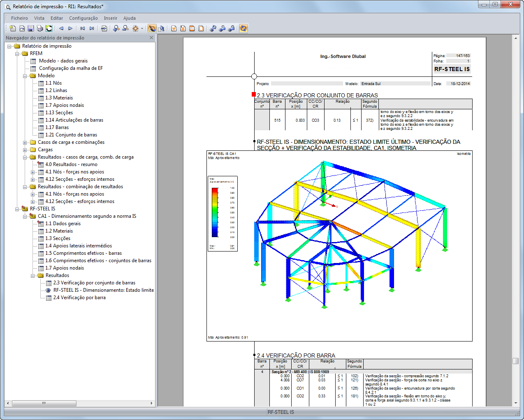
Task: Click the second blue language settings icon
Action: tap(222, 28)
